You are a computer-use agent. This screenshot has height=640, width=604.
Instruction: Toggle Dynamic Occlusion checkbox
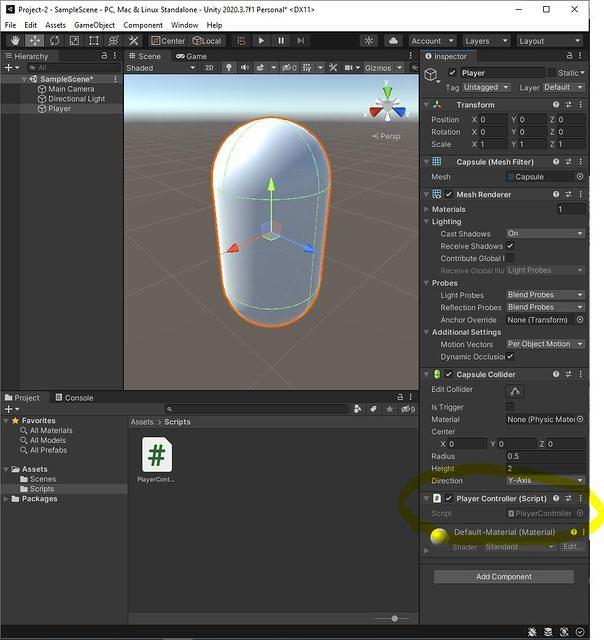click(x=510, y=356)
